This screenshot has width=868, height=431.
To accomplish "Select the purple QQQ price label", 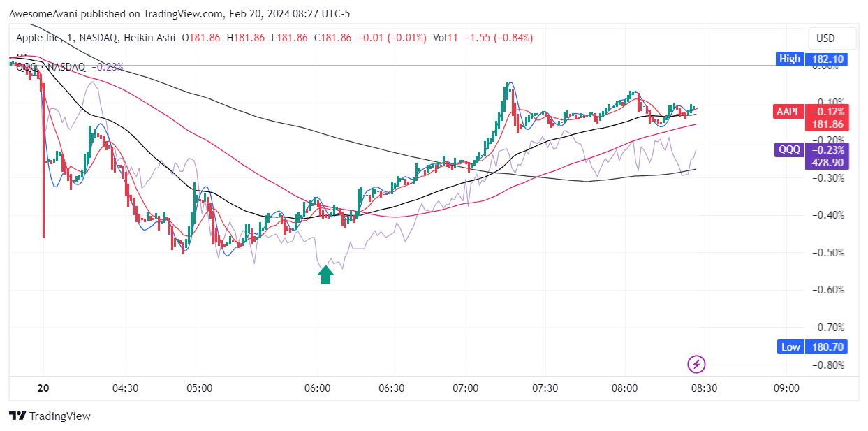I will click(789, 149).
